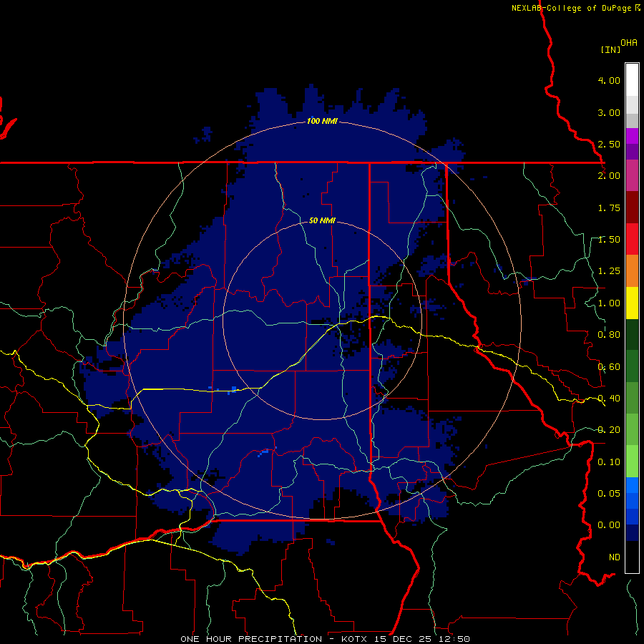Select the 0.40 legend value
This screenshot has height=644, width=644.
tap(609, 399)
